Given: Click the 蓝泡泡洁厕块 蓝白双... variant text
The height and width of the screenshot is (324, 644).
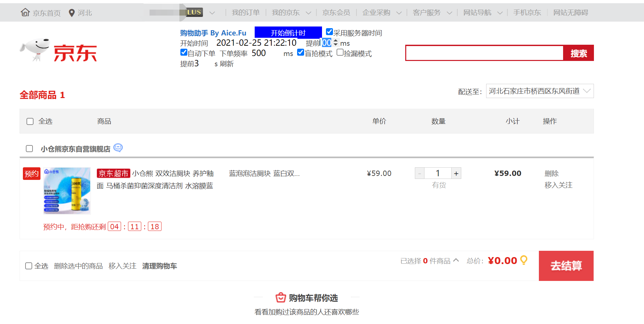Looking at the screenshot, I should click(x=264, y=174).
